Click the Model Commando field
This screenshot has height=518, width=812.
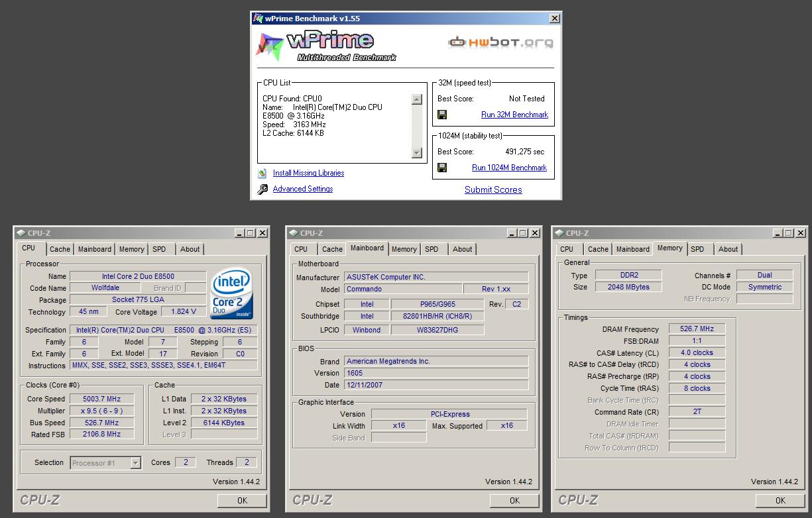coord(402,289)
